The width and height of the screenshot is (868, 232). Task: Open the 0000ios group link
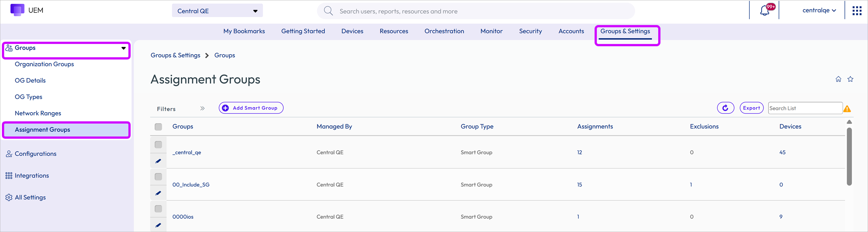(183, 217)
